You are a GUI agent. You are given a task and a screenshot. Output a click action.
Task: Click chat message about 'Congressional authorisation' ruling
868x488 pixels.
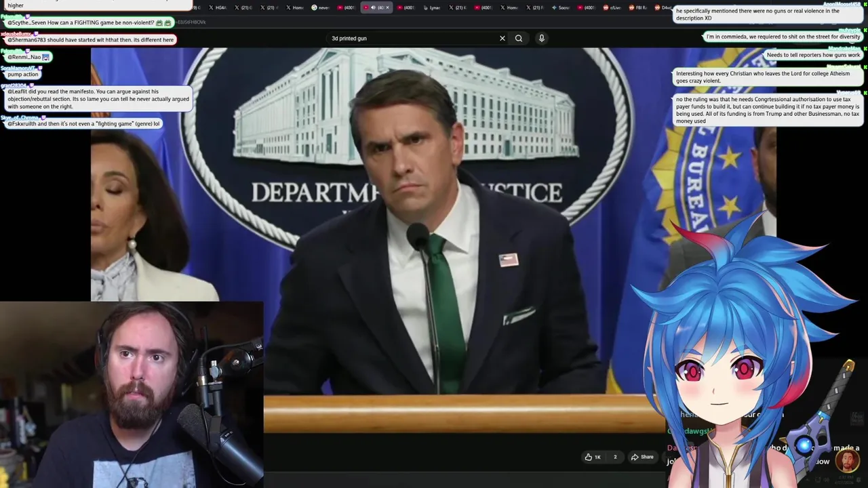pos(768,110)
